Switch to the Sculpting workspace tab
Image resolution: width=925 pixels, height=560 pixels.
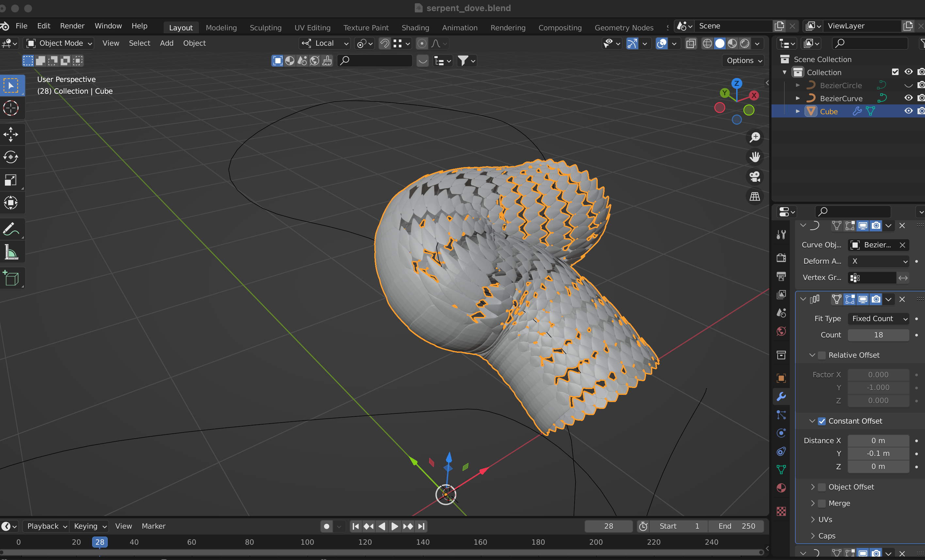(266, 27)
